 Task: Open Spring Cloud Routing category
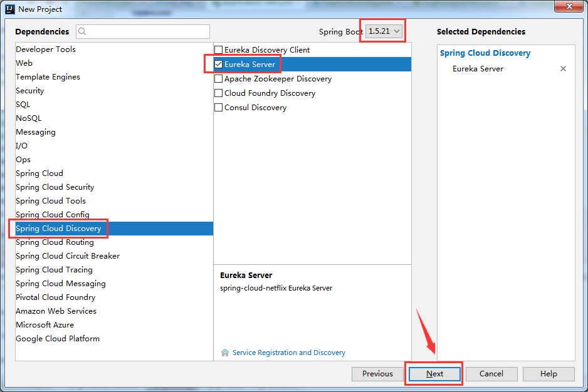pos(114,242)
